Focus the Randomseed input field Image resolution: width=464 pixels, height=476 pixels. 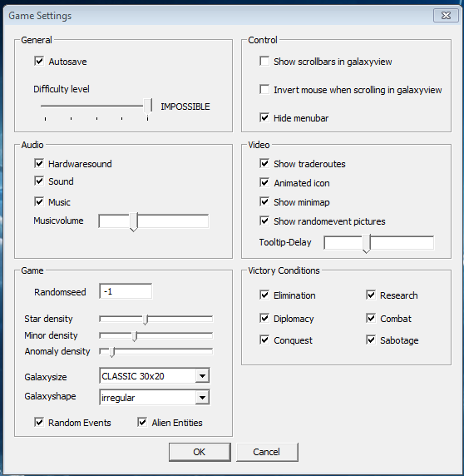126,291
